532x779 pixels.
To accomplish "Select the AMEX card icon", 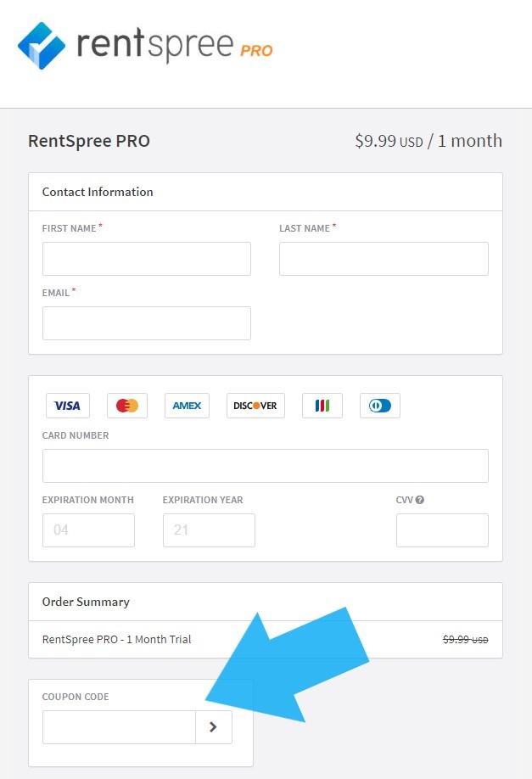I will pos(187,406).
